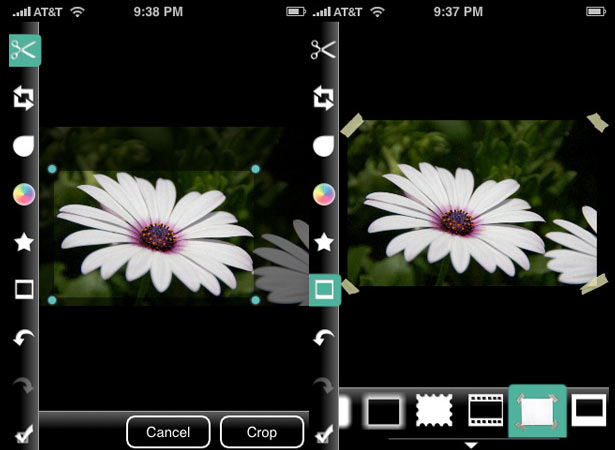Viewport: 615px width, 450px height.
Task: Tap the daisy photo in right screen
Action: coord(472,203)
